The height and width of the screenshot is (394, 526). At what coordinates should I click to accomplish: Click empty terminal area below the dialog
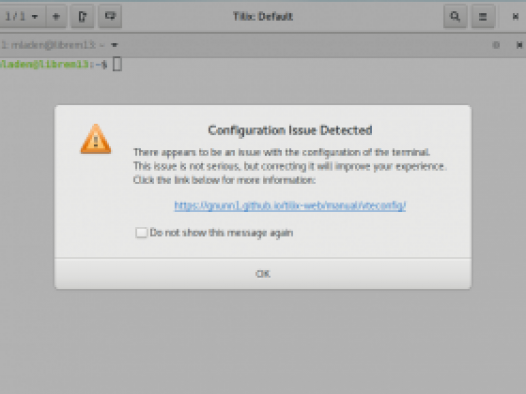point(263,339)
